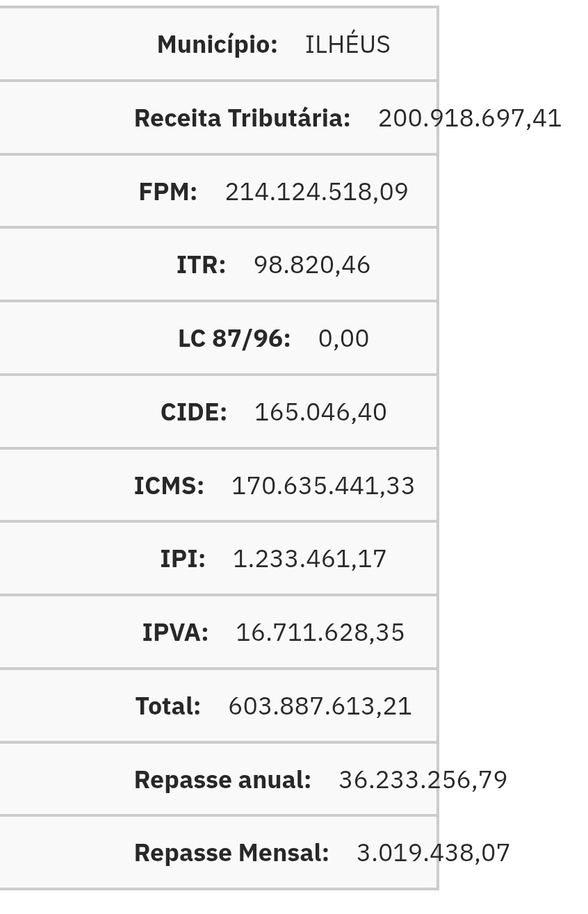Select the FPM value 214.124.518,09
Viewport: 588px width, 914px height.
(x=317, y=192)
